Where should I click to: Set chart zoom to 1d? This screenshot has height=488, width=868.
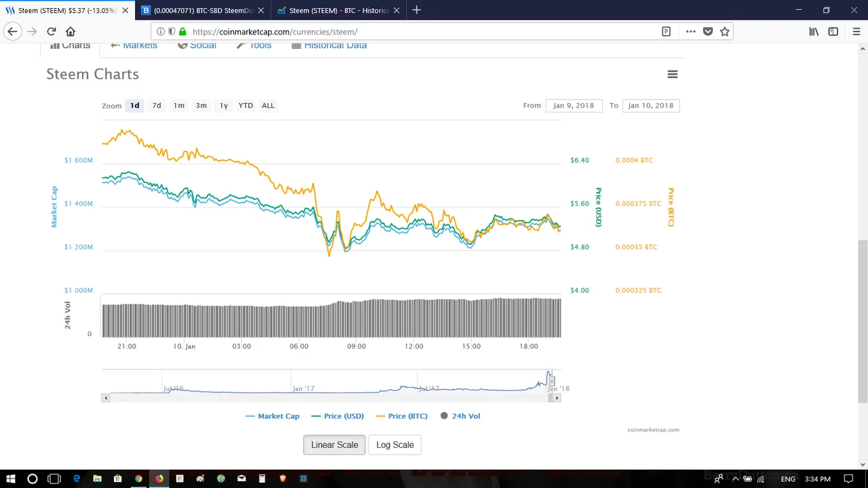(x=135, y=106)
